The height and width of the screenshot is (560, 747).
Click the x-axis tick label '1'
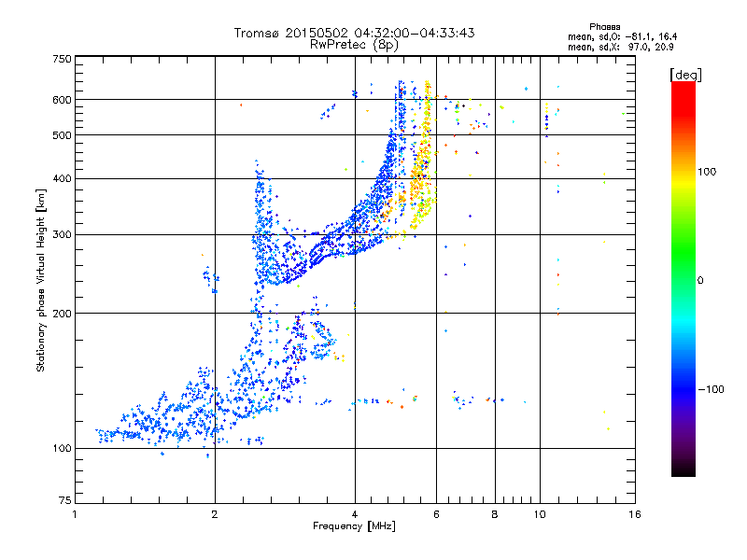tap(75, 514)
